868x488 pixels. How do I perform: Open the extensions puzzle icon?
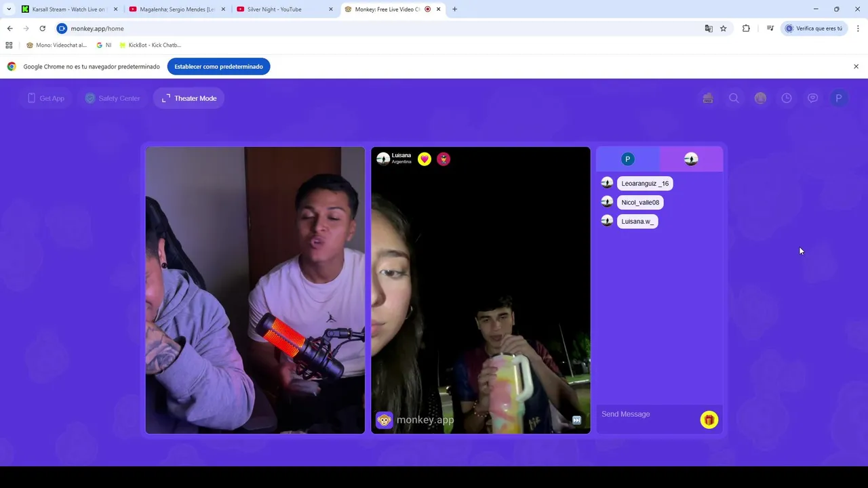tap(746, 28)
